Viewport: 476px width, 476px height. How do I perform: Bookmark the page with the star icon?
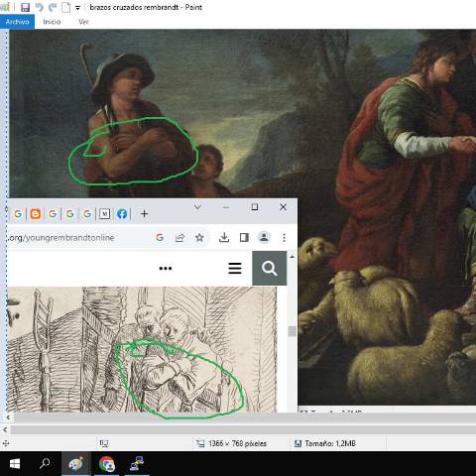[199, 237]
